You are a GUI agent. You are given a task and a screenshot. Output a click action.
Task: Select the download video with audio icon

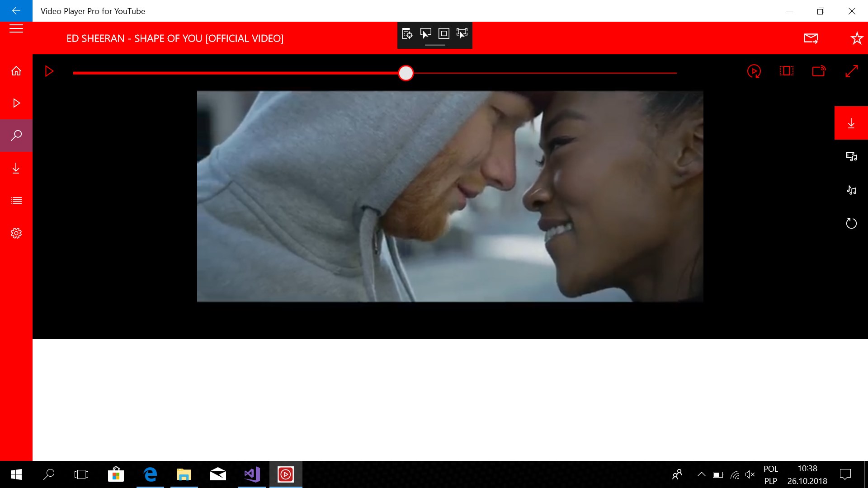click(851, 157)
